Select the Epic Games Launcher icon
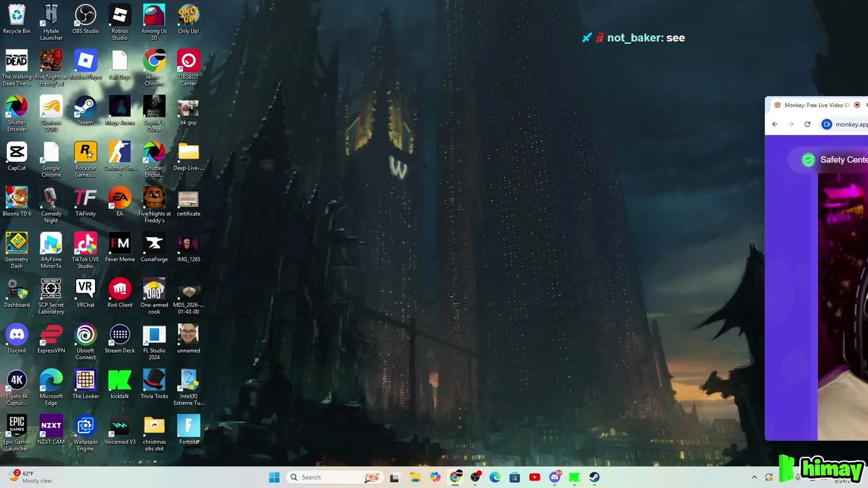This screenshot has height=488, width=868. pos(17,432)
